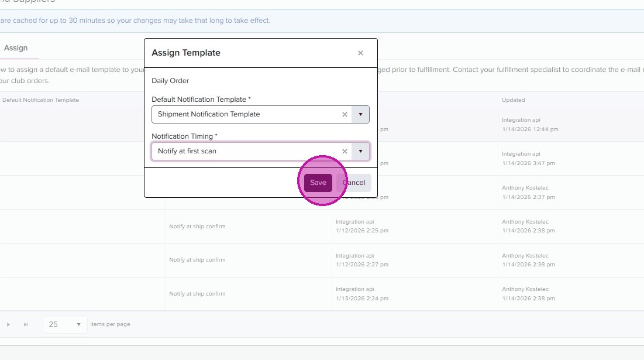Select the row created 1/12/2026 2:27 pm

tap(361, 260)
